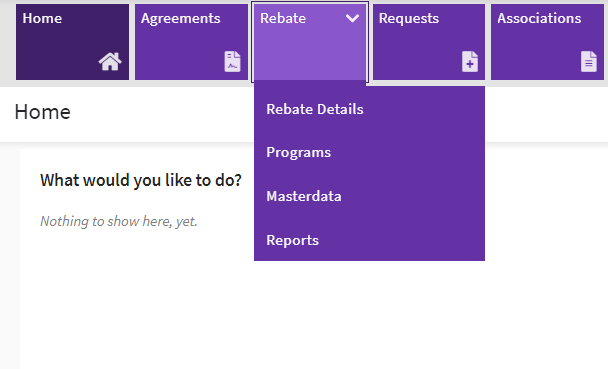Click the signed document icon on Agreements

click(x=232, y=62)
